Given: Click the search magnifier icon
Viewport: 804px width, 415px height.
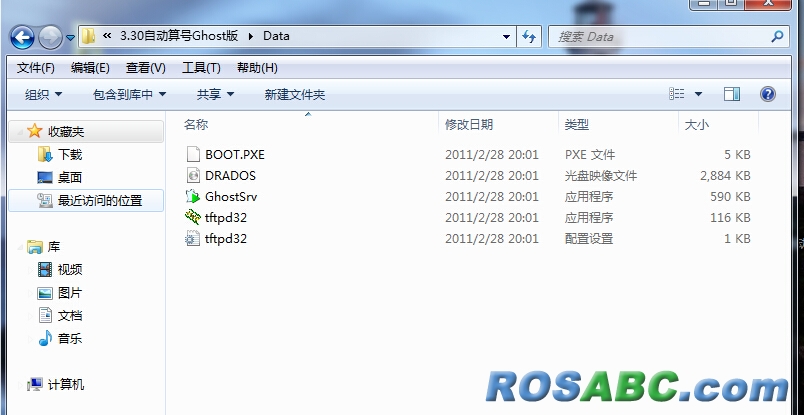Looking at the screenshot, I should point(777,36).
